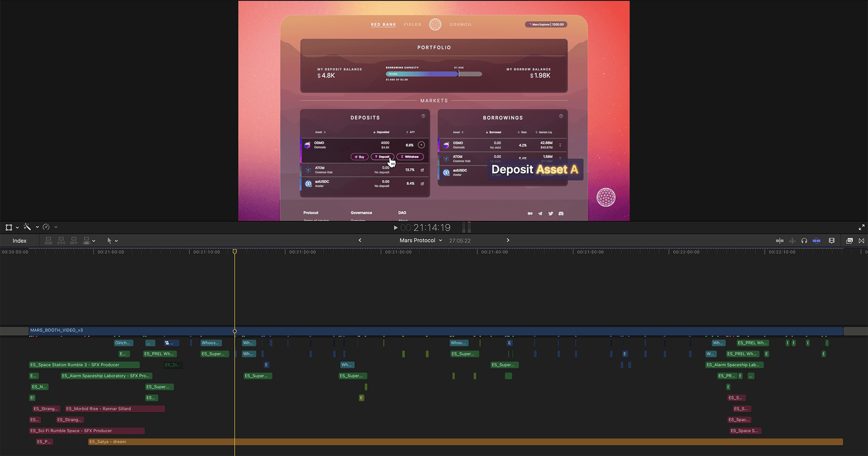This screenshot has width=868, height=456.
Task: Open clip appearance filmstrip options
Action: point(831,241)
